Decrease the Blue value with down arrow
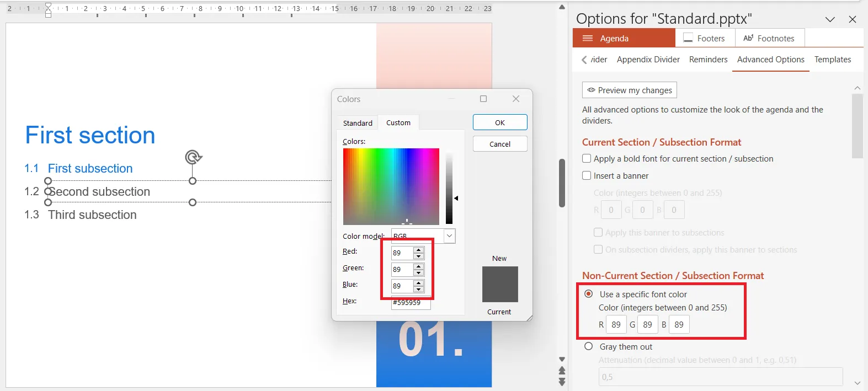 pos(419,289)
